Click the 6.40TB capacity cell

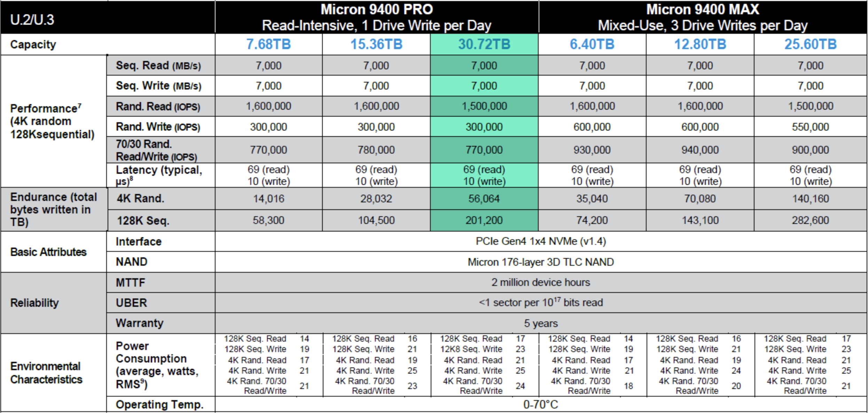(x=592, y=44)
